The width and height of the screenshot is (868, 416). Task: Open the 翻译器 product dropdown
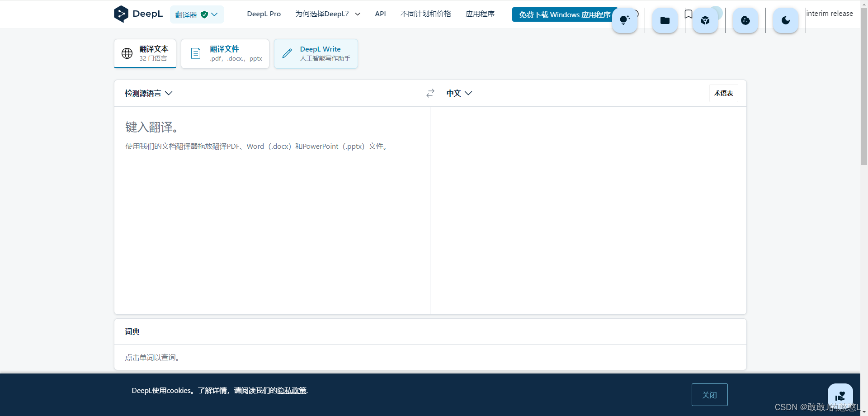tap(197, 14)
